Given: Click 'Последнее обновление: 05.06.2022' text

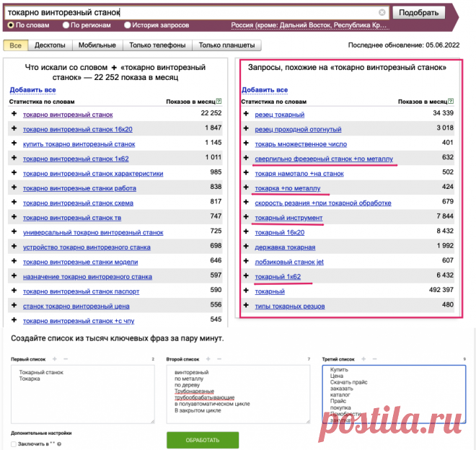Looking at the screenshot, I should [404, 45].
